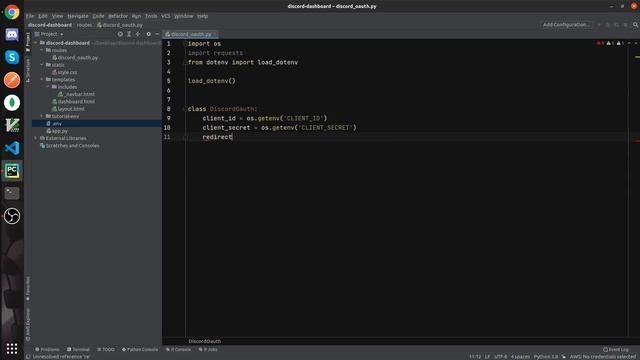
Task: Select app.py in project tree
Action: click(x=57, y=131)
